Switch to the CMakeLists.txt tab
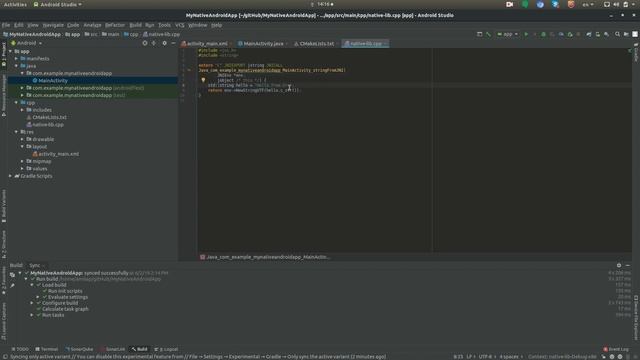 point(316,44)
